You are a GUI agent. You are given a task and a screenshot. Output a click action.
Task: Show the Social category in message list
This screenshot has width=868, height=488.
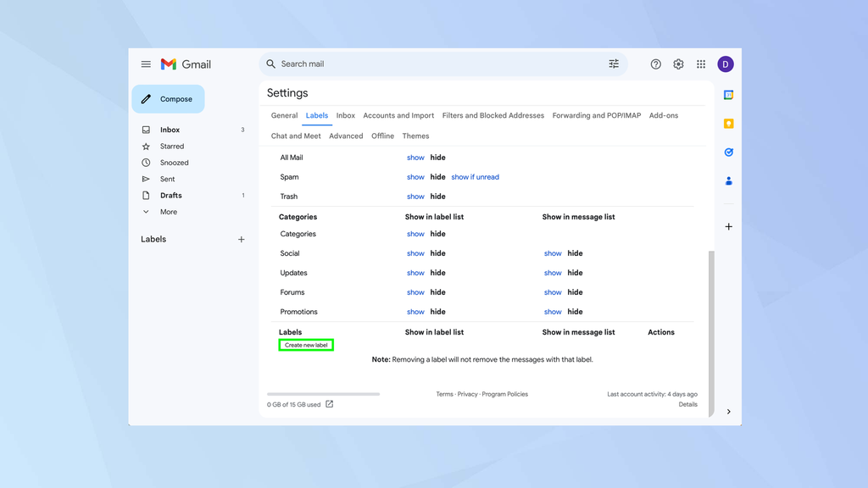pos(552,252)
